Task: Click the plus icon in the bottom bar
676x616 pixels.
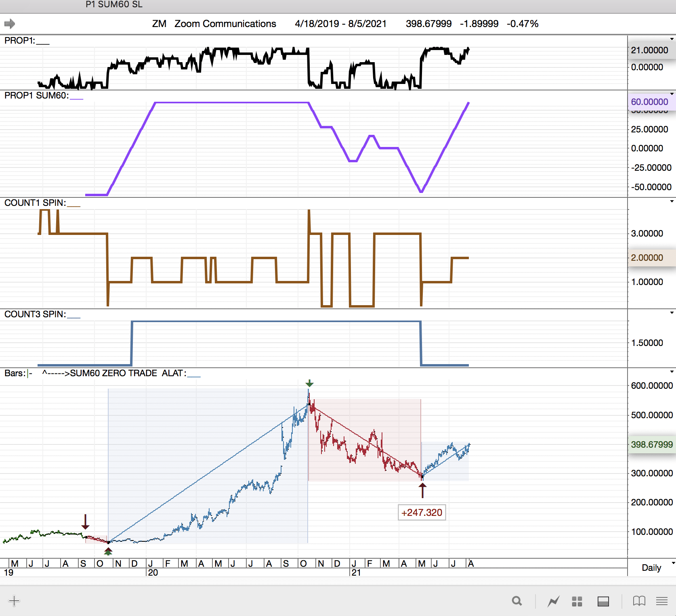Action: [14, 601]
